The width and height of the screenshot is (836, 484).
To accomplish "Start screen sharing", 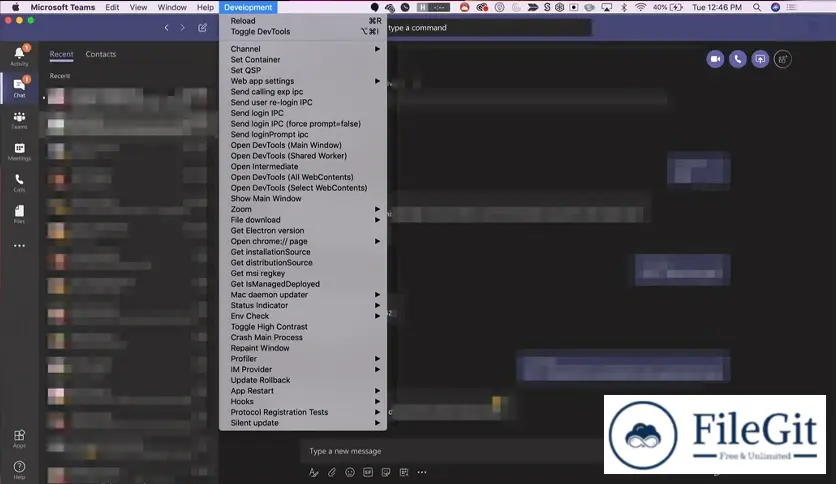I will coord(760,59).
